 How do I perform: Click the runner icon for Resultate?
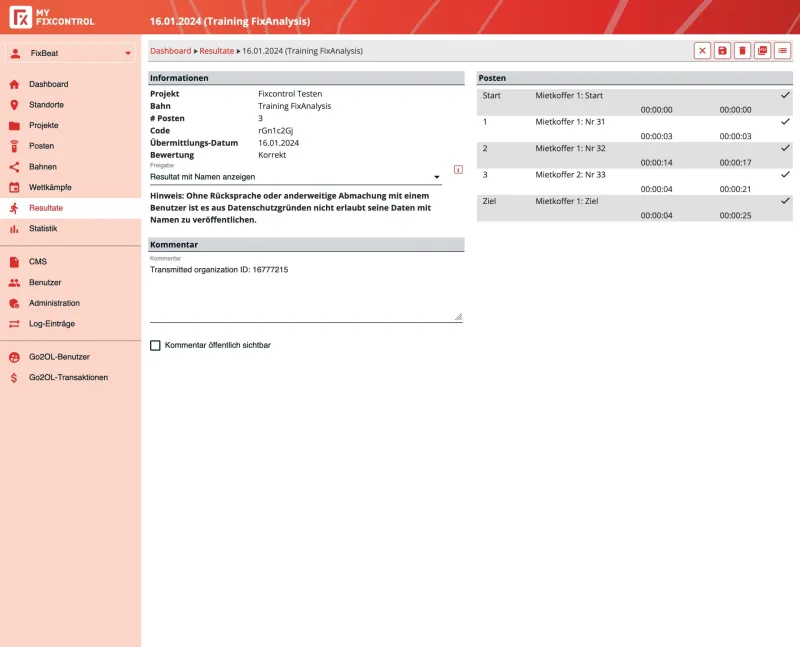(x=14, y=208)
